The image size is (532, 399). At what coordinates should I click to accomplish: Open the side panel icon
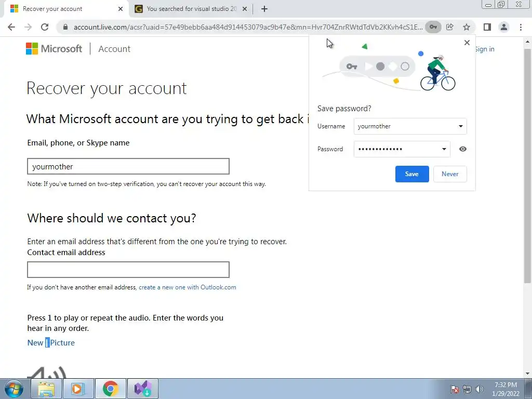pyautogui.click(x=487, y=27)
